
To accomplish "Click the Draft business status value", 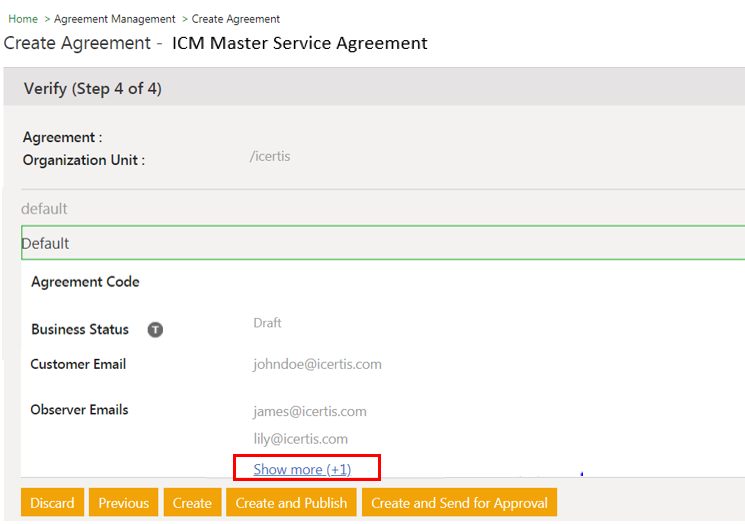I will click(x=267, y=323).
